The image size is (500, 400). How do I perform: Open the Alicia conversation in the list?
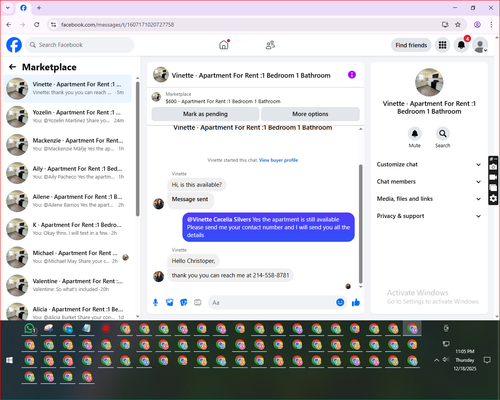(x=68, y=311)
